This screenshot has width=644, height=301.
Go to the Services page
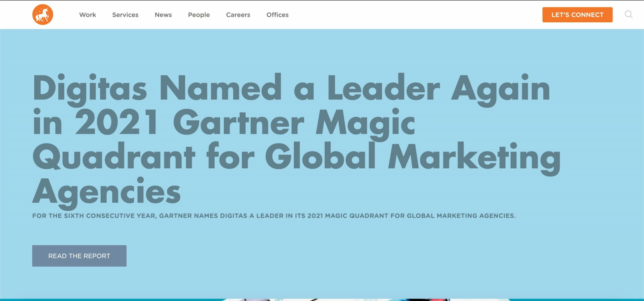click(x=125, y=15)
